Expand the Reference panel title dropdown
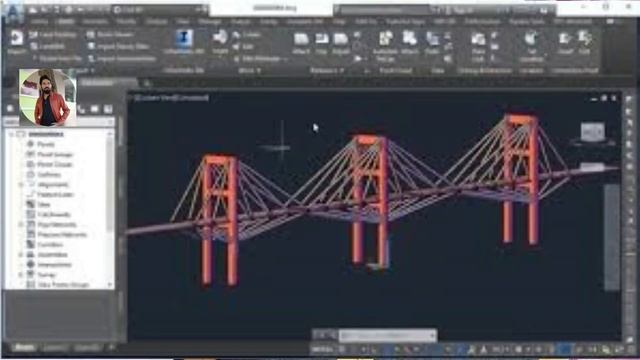Screen dimensions: 640x360 pos(327,71)
